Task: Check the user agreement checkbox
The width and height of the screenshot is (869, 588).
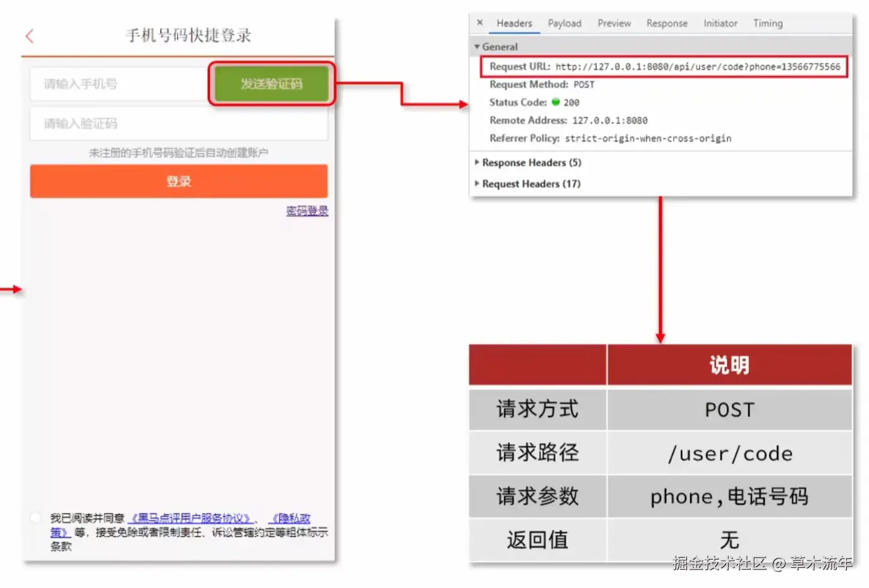Action: (35, 517)
